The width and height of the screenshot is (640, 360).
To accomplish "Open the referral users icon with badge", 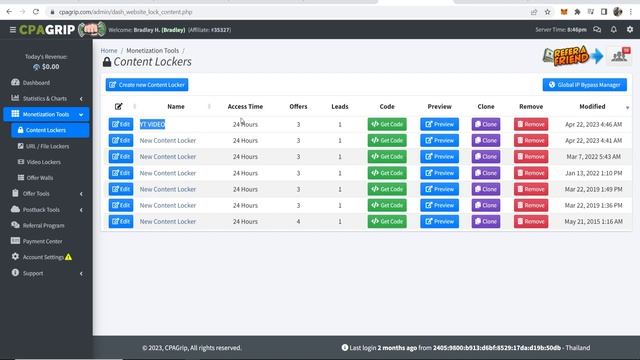I will coord(620,56).
